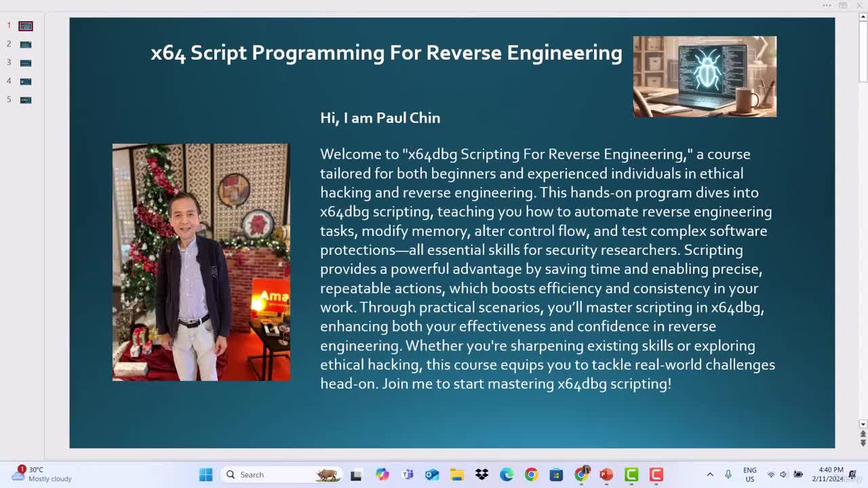Select slide 5 thumbnail in the slide panel

point(26,100)
